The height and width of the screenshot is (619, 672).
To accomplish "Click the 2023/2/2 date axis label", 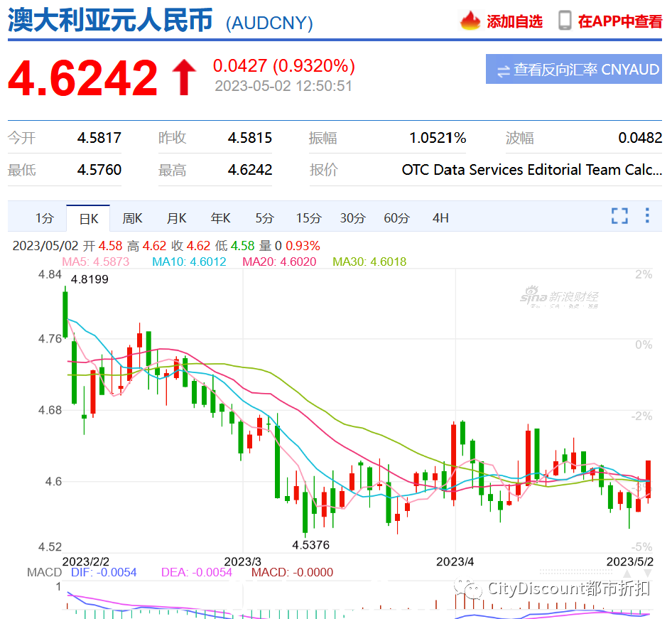I will [x=86, y=561].
